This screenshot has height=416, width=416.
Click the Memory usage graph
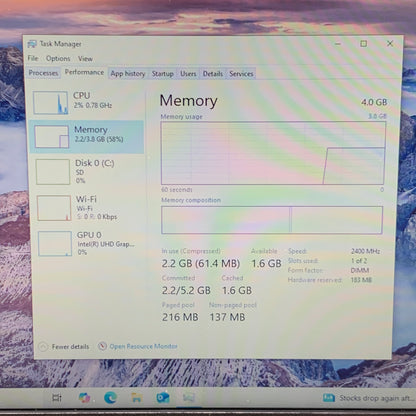[x=273, y=153]
